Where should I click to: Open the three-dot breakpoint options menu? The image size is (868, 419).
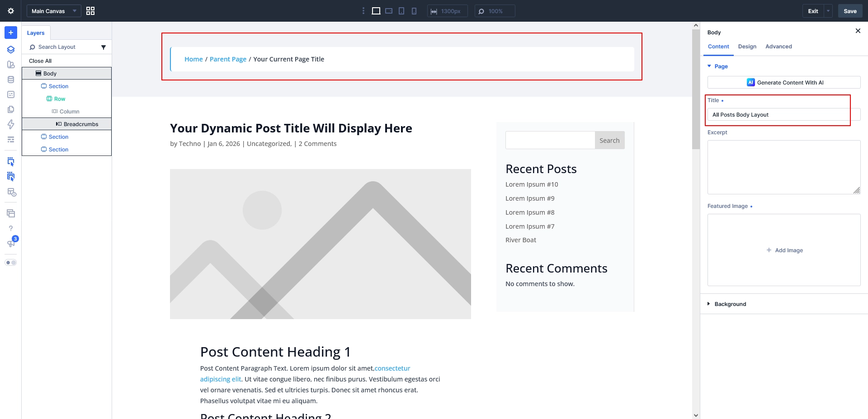[363, 11]
